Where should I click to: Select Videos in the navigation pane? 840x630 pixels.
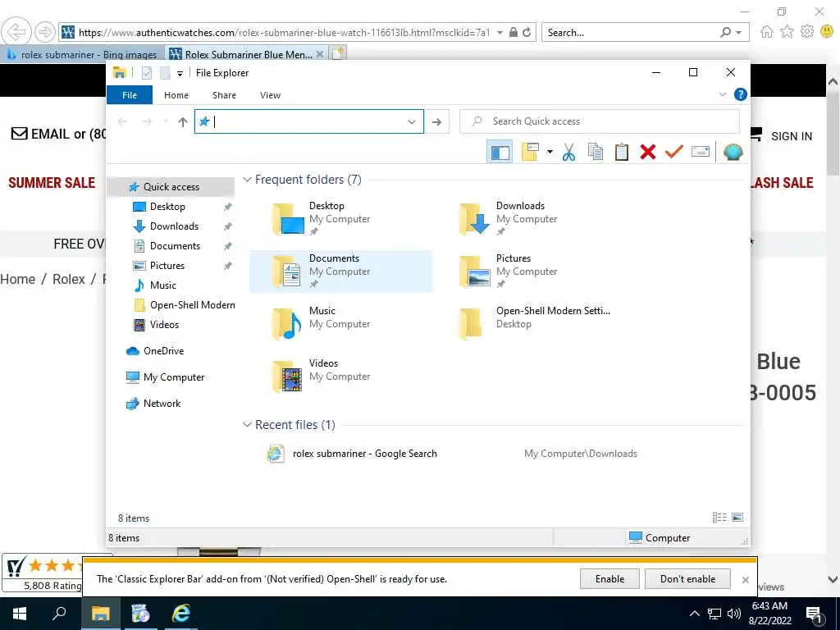click(164, 325)
